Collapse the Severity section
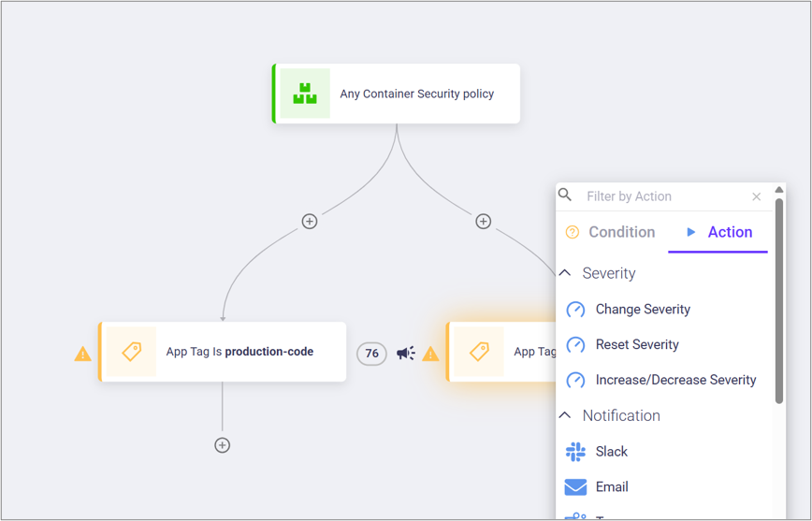The image size is (812, 521). tap(565, 273)
